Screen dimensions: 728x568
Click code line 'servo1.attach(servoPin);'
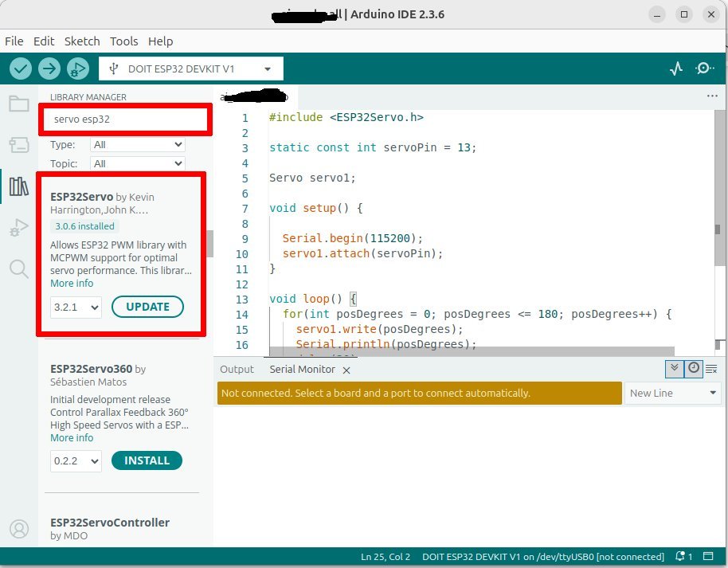coord(362,253)
